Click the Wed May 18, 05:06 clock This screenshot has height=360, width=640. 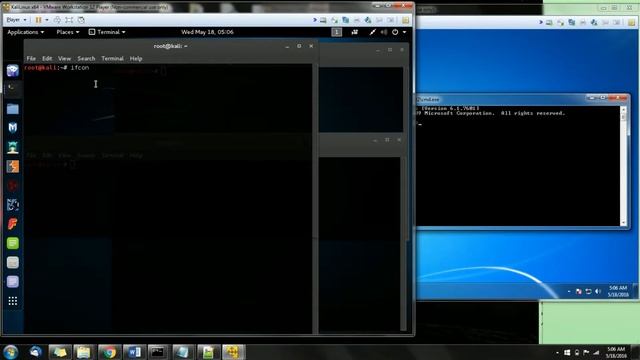point(207,32)
